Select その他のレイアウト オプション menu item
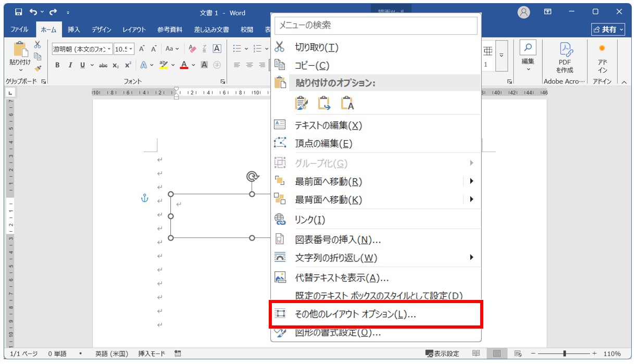The height and width of the screenshot is (364, 638). 376,314
